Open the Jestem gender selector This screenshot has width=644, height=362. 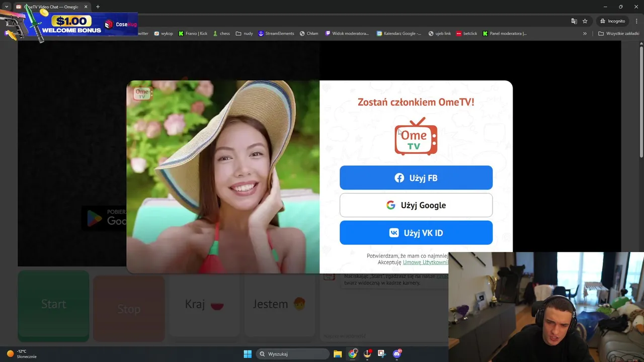[280, 304]
